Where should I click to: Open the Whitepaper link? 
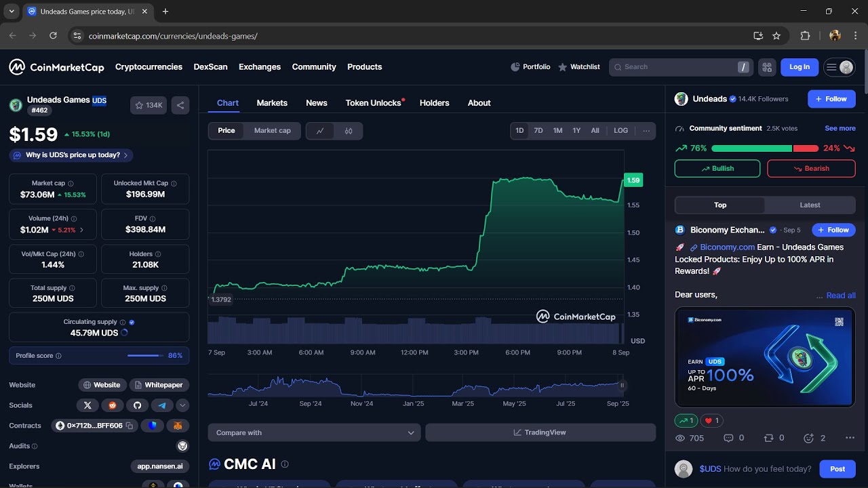[159, 385]
